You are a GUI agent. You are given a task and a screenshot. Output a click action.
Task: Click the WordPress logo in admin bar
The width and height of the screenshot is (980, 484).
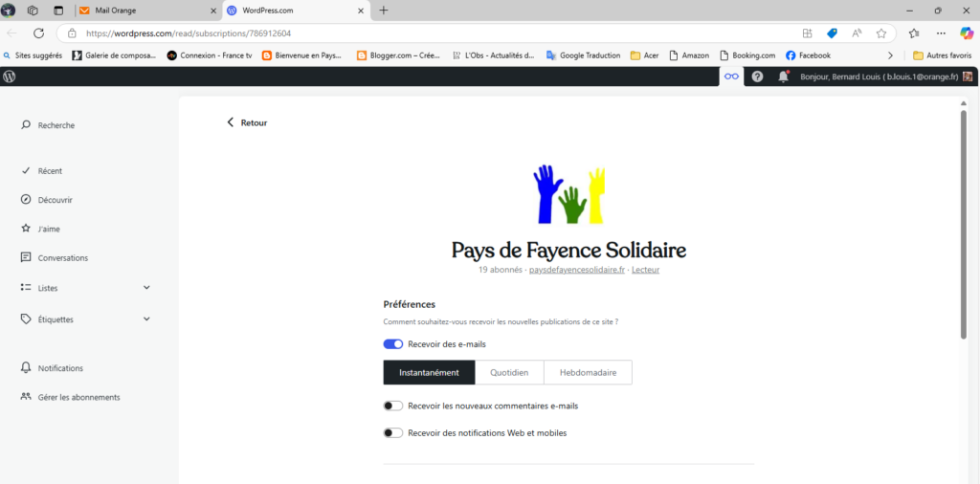click(10, 77)
